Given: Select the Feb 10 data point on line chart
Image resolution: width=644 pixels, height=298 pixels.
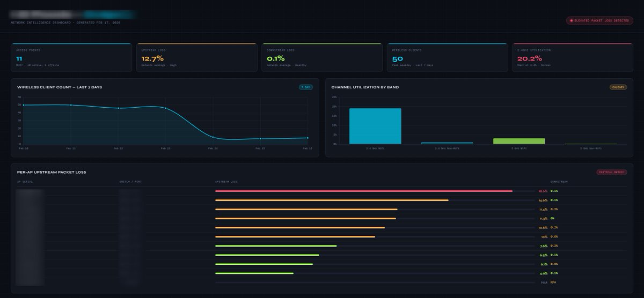Looking at the screenshot, I should click(24, 105).
